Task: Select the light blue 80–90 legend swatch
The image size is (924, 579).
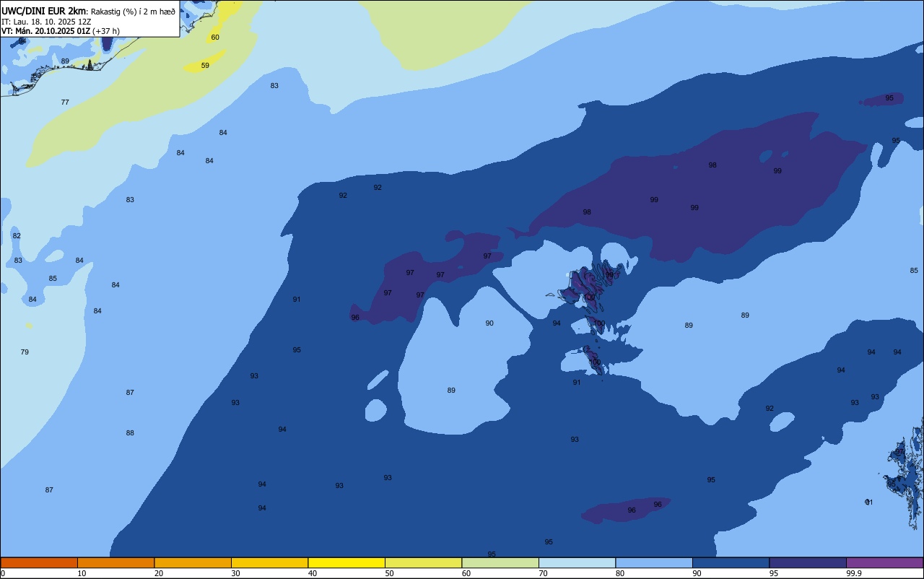Action: pyautogui.click(x=654, y=562)
